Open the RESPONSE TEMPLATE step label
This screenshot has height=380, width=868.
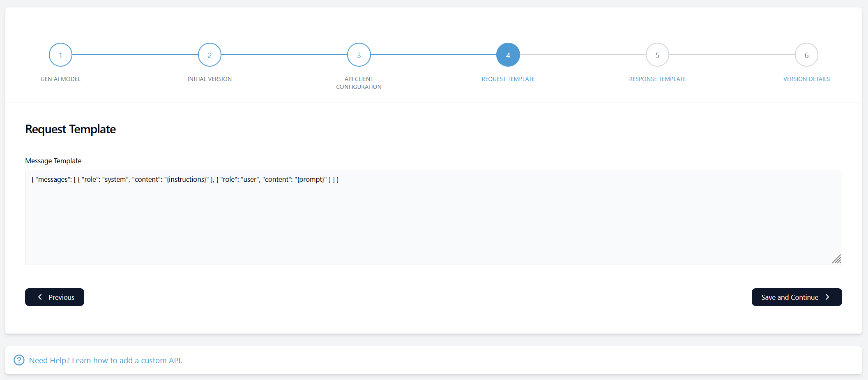coord(657,79)
